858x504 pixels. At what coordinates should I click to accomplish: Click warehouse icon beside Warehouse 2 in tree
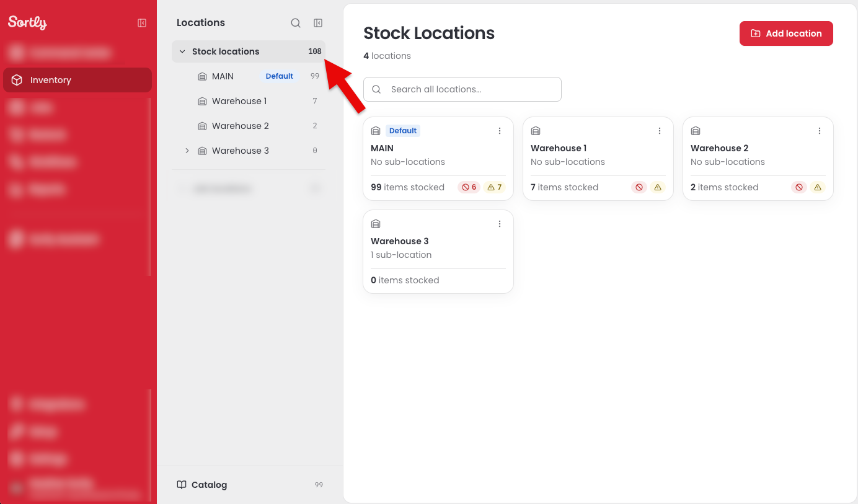(202, 126)
